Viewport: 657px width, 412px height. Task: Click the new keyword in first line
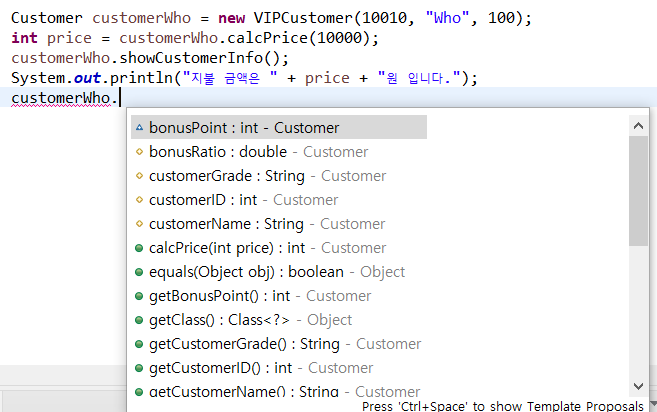(231, 18)
